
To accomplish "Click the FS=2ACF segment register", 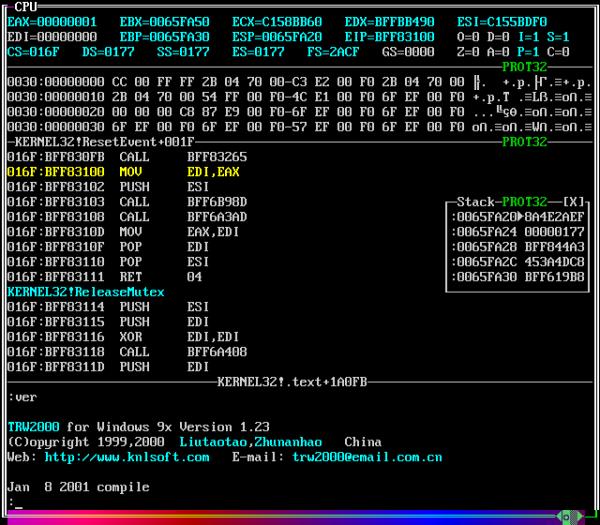I will click(333, 52).
